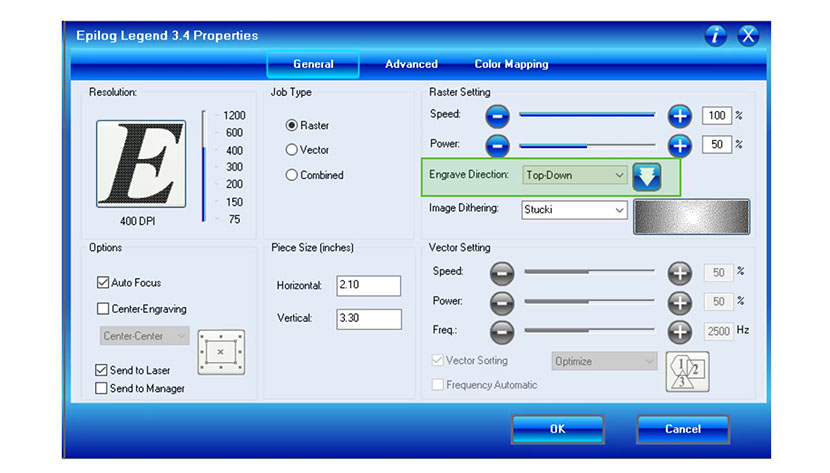
Task: Select 200 on the resolution scale
Action: click(234, 184)
